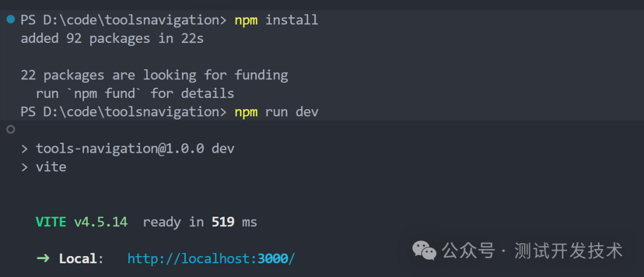This screenshot has height=277, width=644.
Task: Click the v4.5.14 version text
Action: pyautogui.click(x=100, y=222)
